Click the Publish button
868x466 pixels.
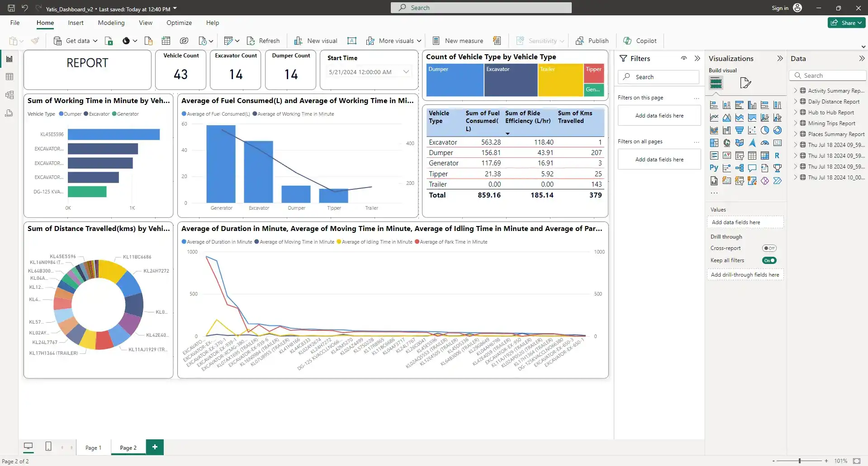pyautogui.click(x=592, y=41)
